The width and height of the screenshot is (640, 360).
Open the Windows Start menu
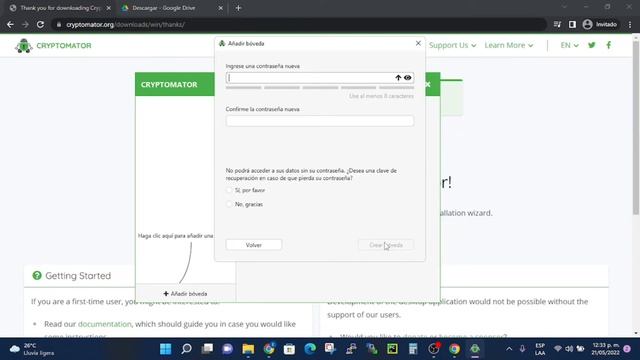point(165,349)
